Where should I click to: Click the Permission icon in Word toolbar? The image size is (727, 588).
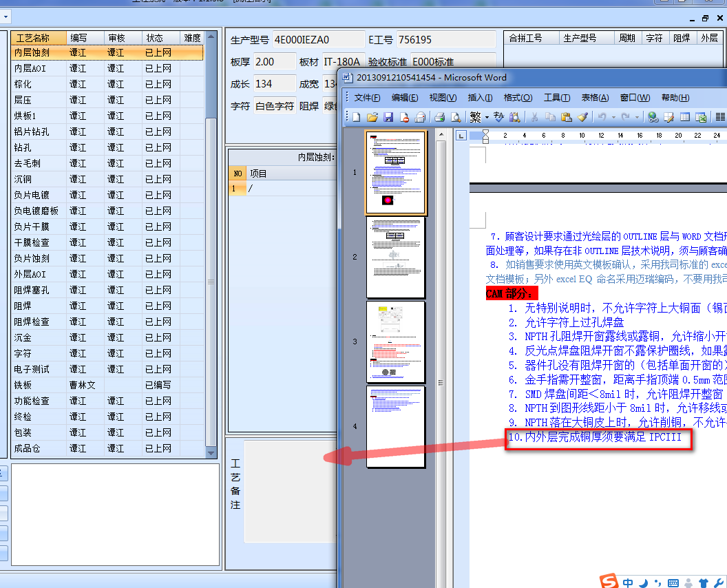point(404,117)
